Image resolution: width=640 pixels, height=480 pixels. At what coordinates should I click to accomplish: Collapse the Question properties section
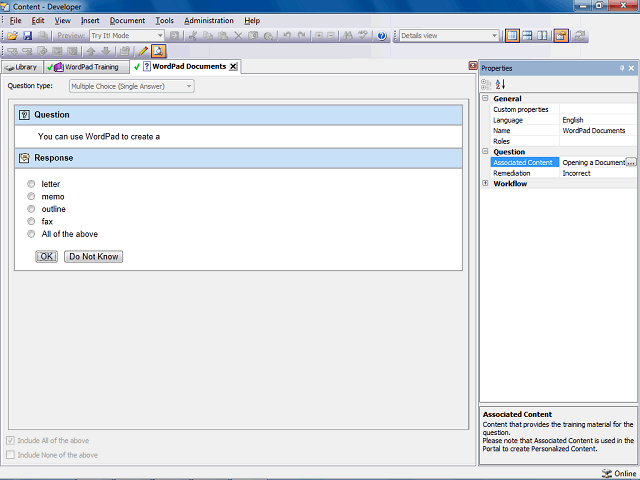click(485, 151)
